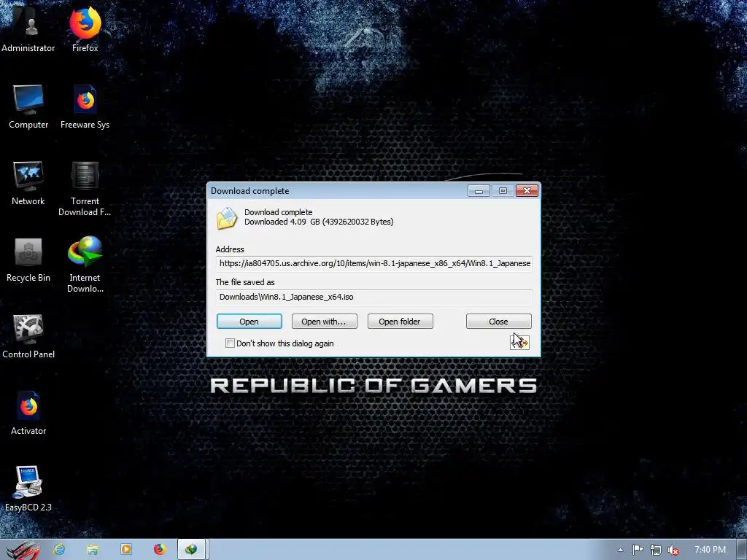The height and width of the screenshot is (560, 747).
Task: Click the Open button
Action: click(249, 322)
